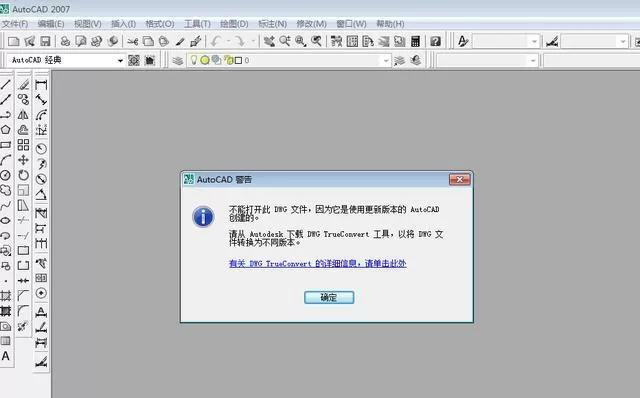The width and height of the screenshot is (640, 398).
Task: Select the Move arrows tool
Action: pos(23,160)
